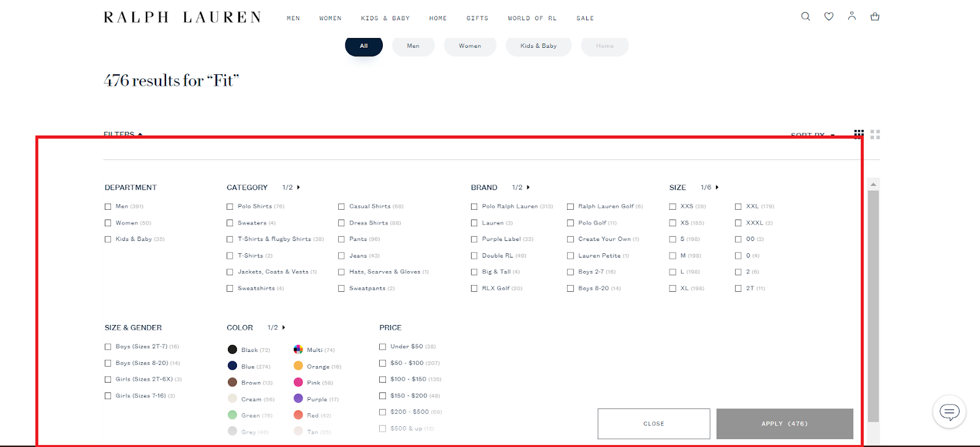Select the Polo Shirts category checkbox

point(230,207)
